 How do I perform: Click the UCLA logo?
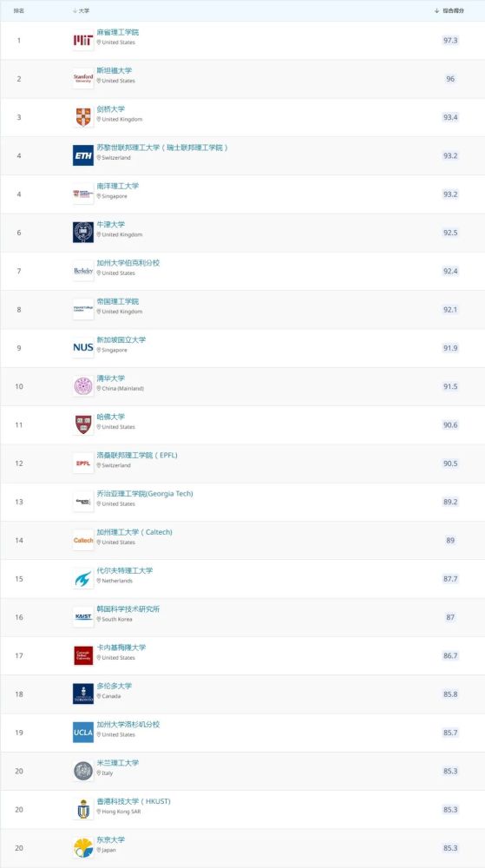(83, 733)
